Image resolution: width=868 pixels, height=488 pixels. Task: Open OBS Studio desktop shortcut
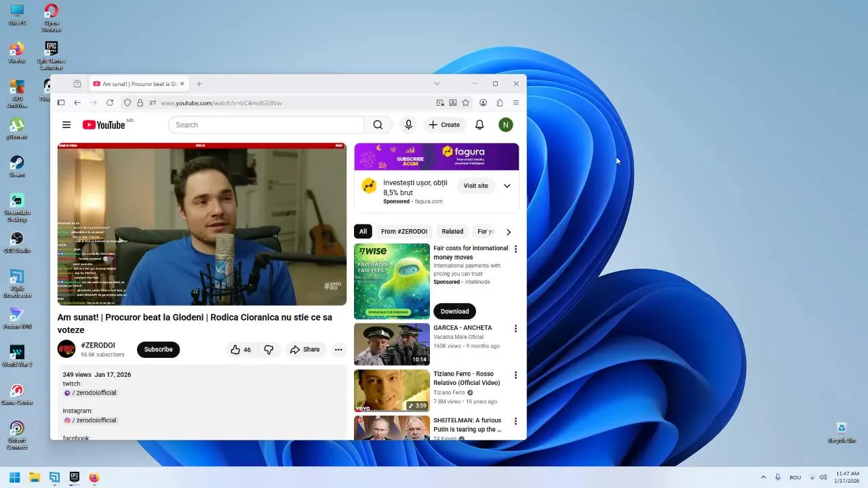(x=17, y=242)
